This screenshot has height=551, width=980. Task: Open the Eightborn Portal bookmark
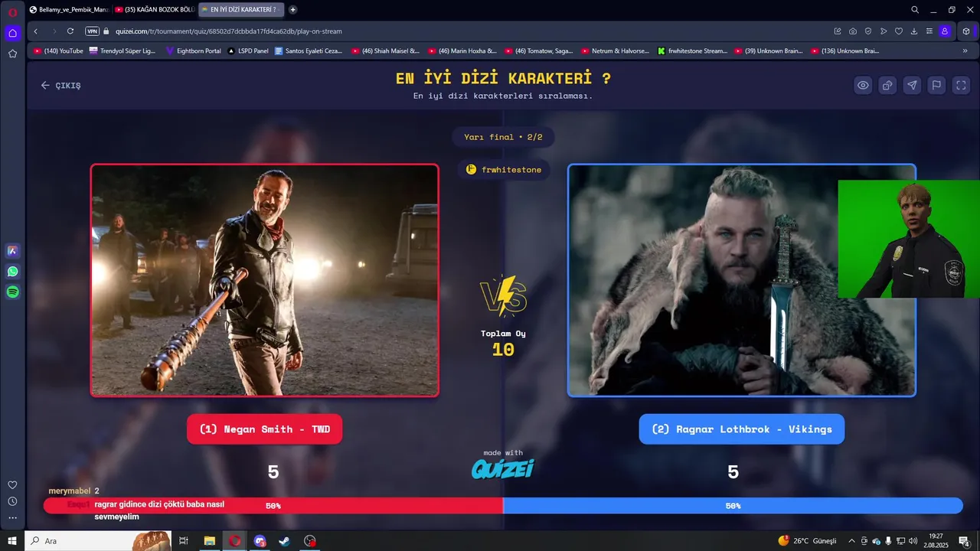click(194, 51)
